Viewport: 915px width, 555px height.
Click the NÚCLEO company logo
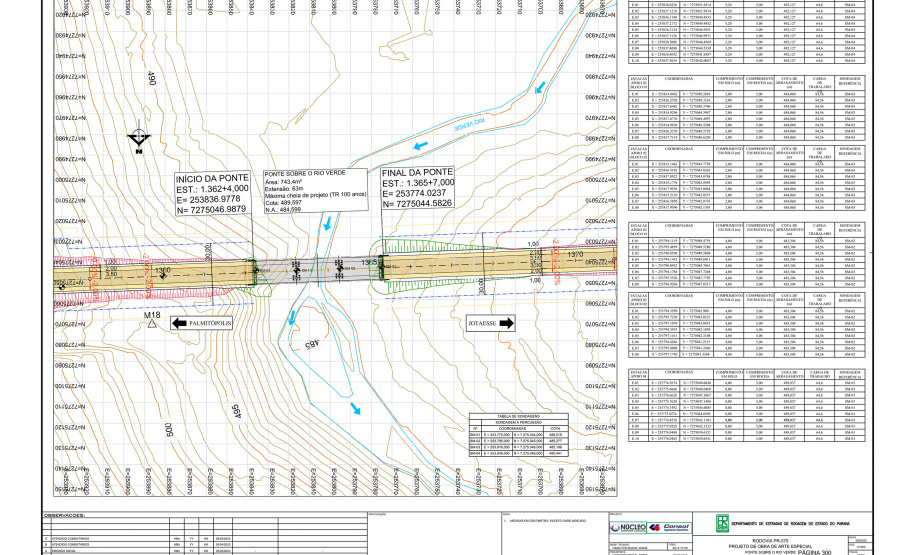point(628,528)
